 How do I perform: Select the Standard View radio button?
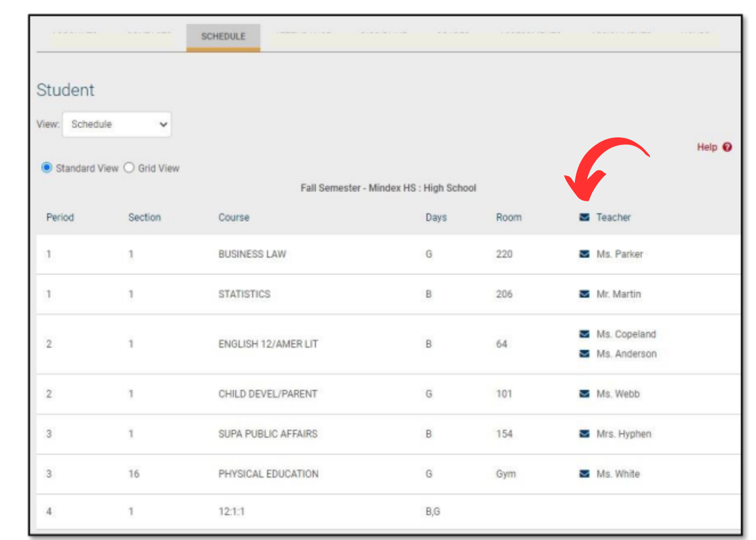pyautogui.click(x=46, y=167)
